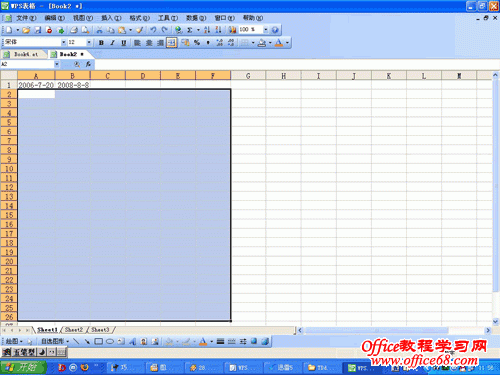The height and width of the screenshot is (375, 500).
Task: Switch to the Sheet3 tab
Action: point(100,330)
